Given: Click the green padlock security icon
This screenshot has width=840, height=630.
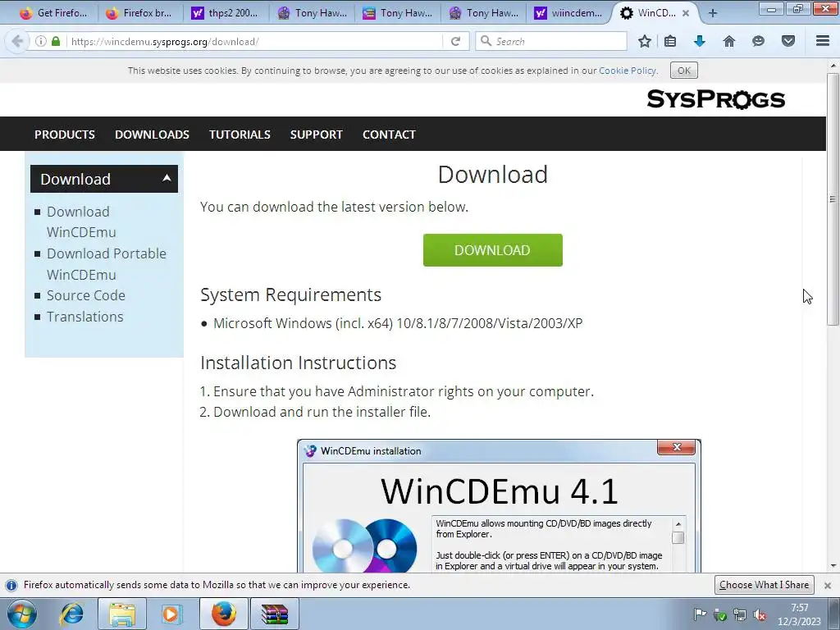Looking at the screenshot, I should (56, 41).
